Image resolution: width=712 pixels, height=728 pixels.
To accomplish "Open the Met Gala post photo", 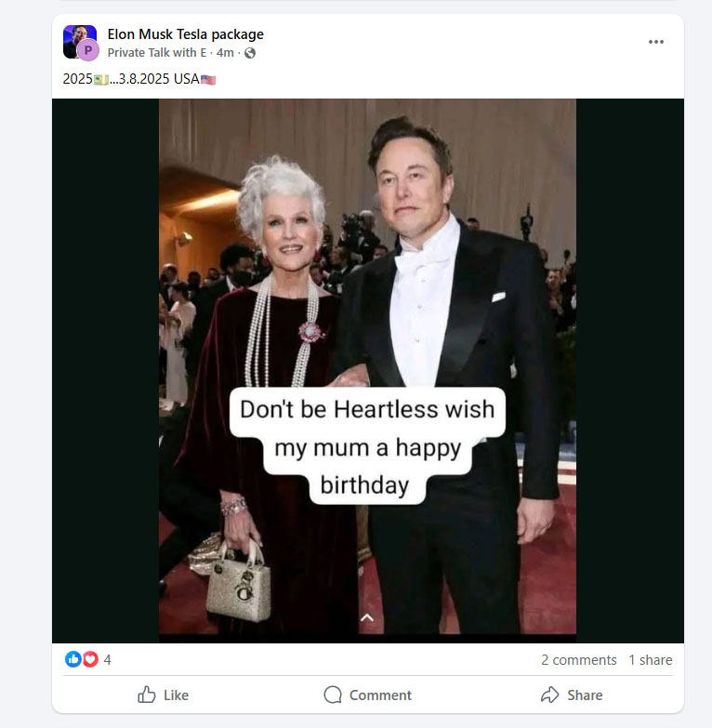I will pos(367,279).
